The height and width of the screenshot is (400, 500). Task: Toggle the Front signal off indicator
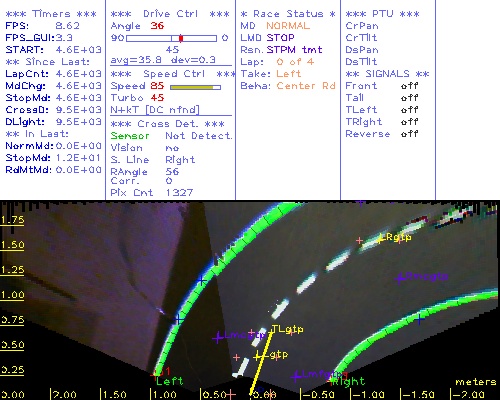click(x=409, y=86)
